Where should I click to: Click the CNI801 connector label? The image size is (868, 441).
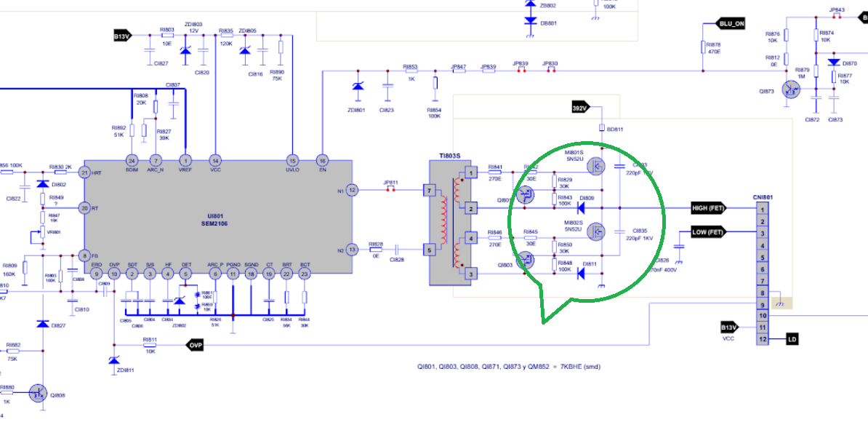click(763, 197)
